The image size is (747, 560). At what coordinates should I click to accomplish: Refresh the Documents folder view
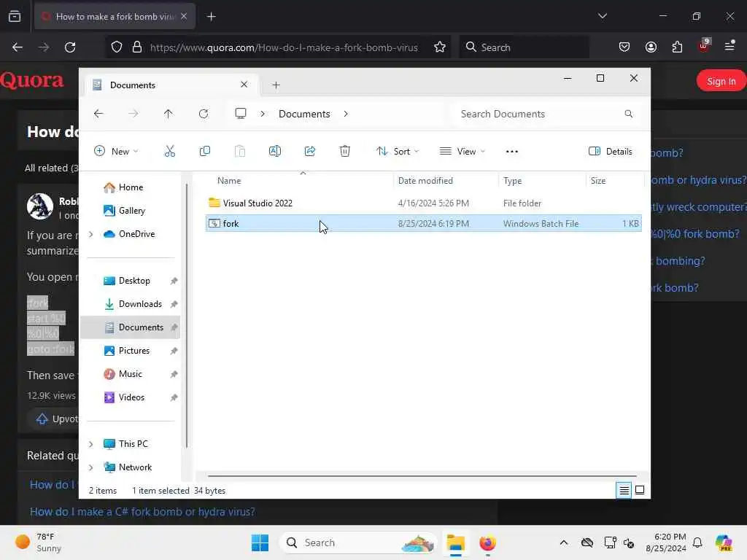click(204, 114)
